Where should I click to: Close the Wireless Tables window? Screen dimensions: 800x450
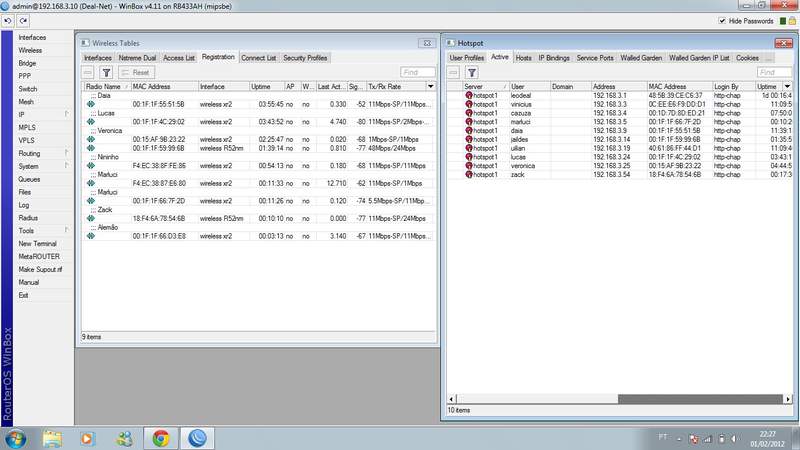coord(427,43)
